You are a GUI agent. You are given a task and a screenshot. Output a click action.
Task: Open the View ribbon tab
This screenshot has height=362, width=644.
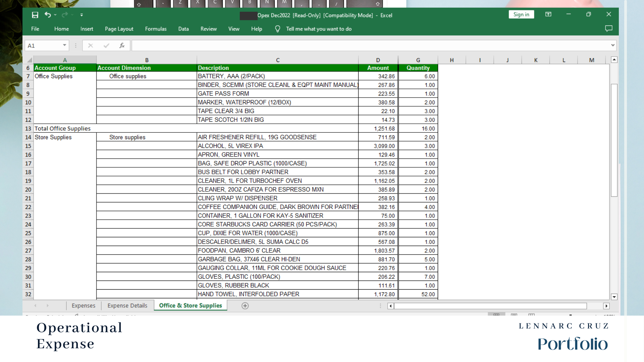point(234,29)
